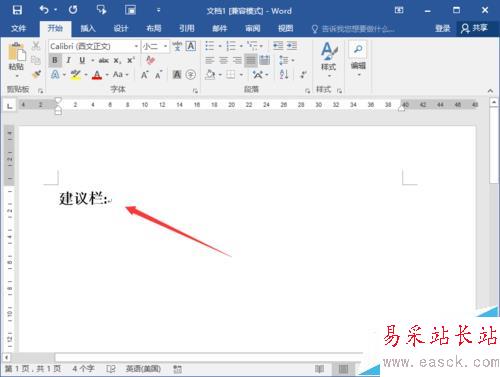Viewport: 500px width, 377px height.
Task: Copy selection with the copy icon
Action: [x=36, y=60]
